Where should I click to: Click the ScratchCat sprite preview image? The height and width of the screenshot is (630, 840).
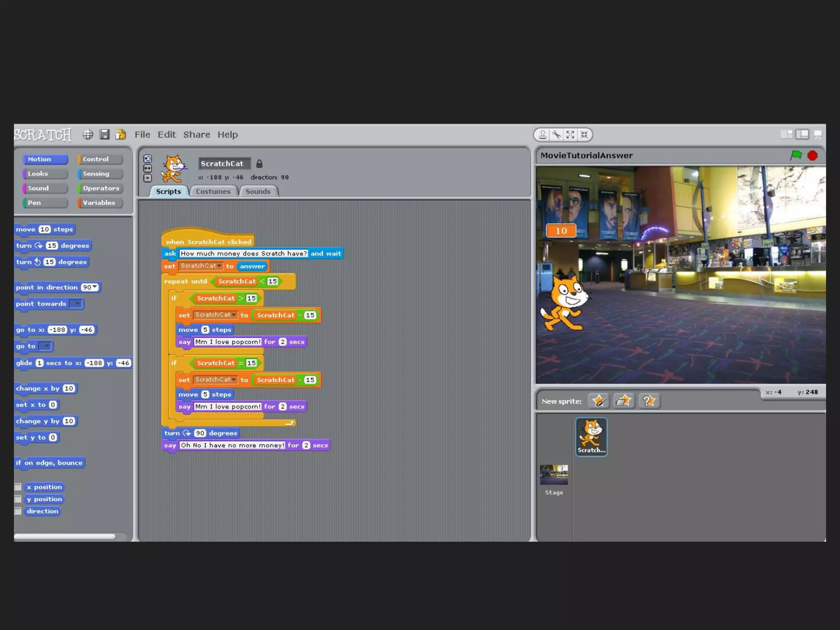[x=173, y=169]
